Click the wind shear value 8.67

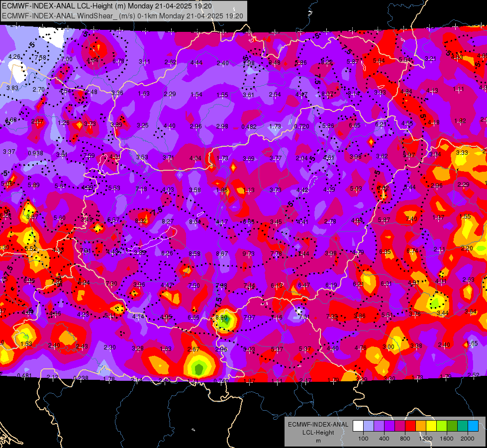pos(222,254)
